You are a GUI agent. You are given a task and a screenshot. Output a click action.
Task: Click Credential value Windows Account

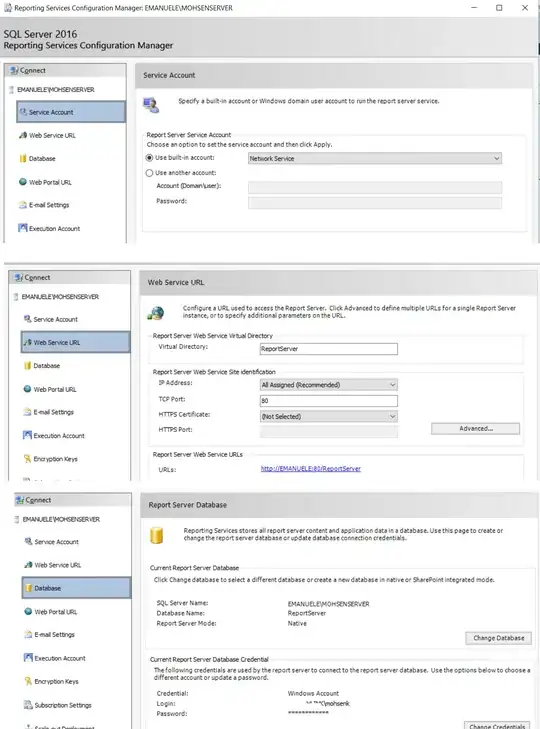pyautogui.click(x=313, y=693)
